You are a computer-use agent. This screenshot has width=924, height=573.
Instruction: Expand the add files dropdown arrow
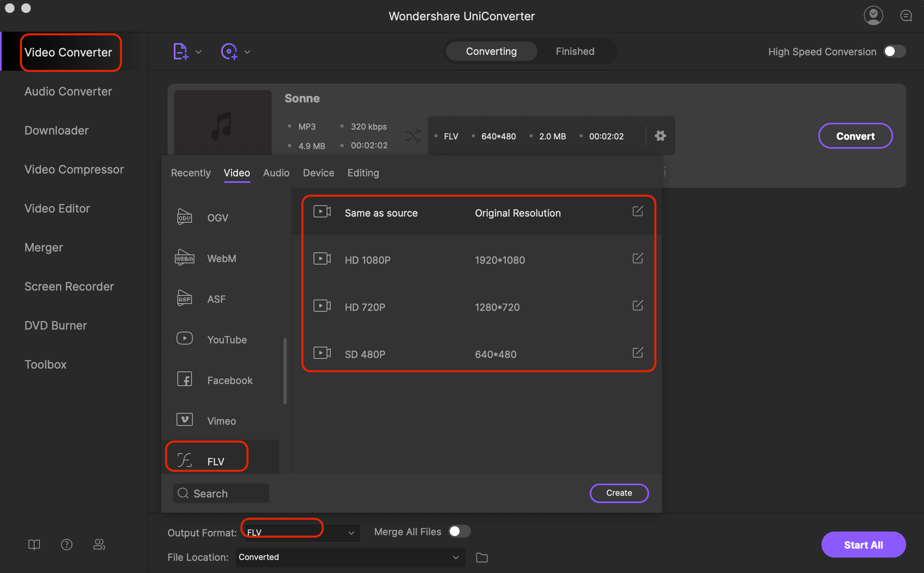pyautogui.click(x=198, y=52)
